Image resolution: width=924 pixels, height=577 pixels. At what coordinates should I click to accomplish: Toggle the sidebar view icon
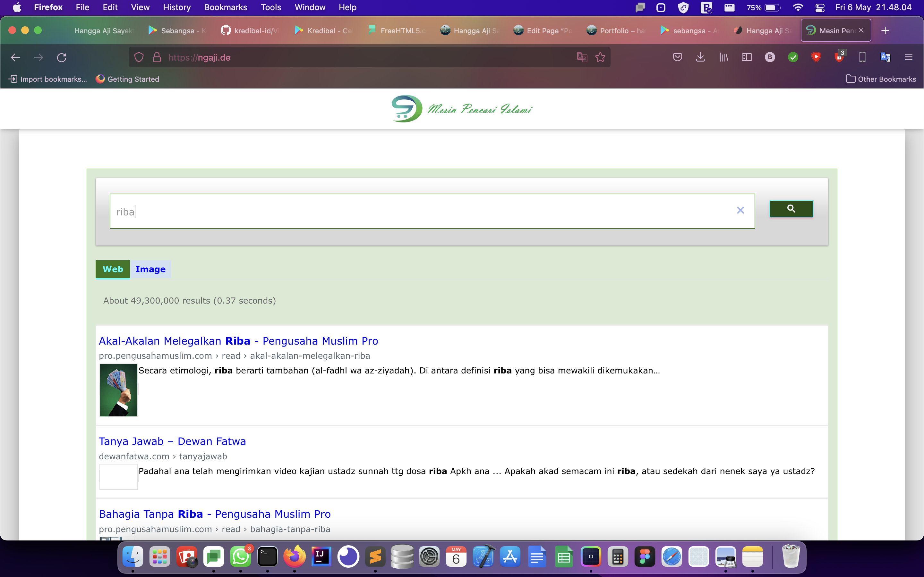(x=747, y=57)
